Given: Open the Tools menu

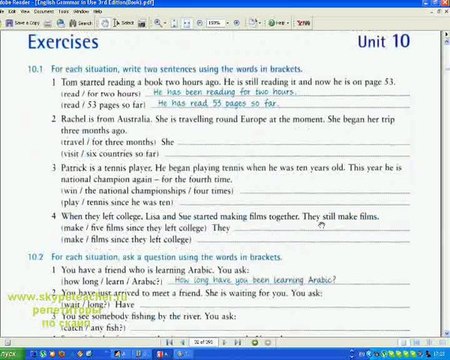Looking at the screenshot, I should click(x=63, y=11).
